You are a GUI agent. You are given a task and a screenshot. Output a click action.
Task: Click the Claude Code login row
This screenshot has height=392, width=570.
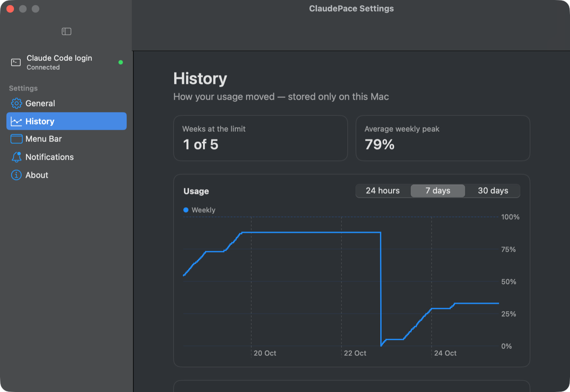66,62
